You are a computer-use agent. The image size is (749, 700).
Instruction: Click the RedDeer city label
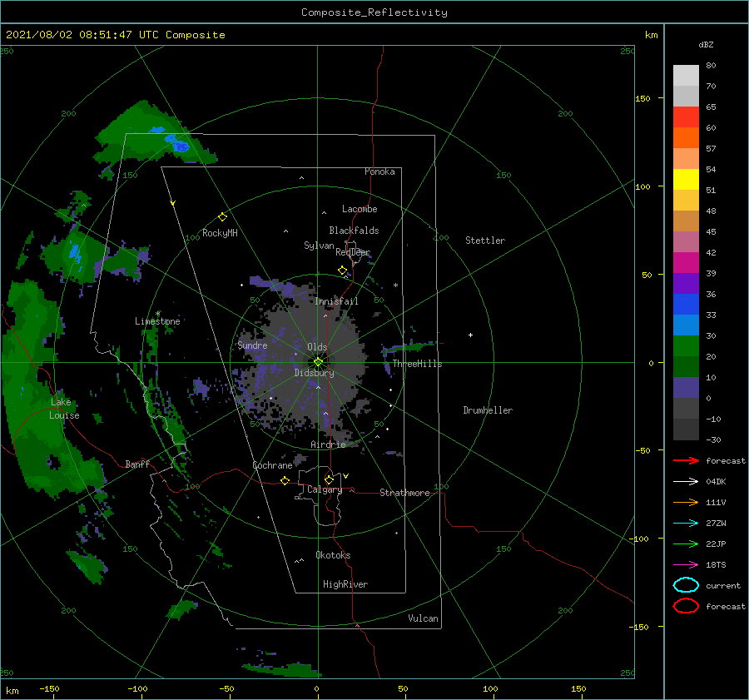(x=353, y=252)
